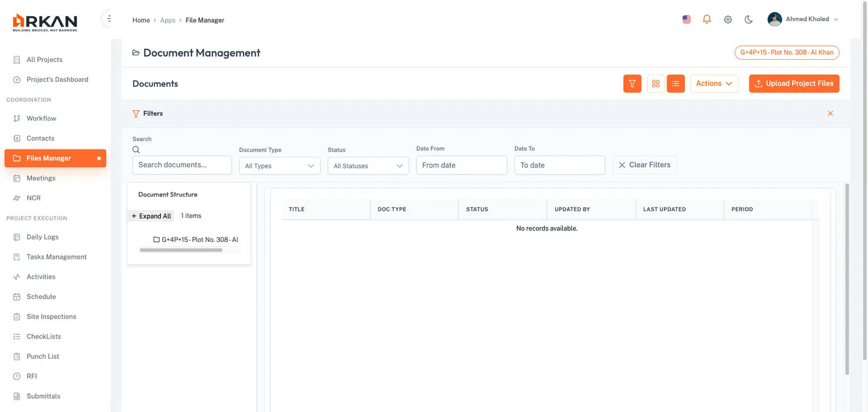Open the Files Manager sidebar icon
Screen dimensions: 868x412
pos(17,158)
